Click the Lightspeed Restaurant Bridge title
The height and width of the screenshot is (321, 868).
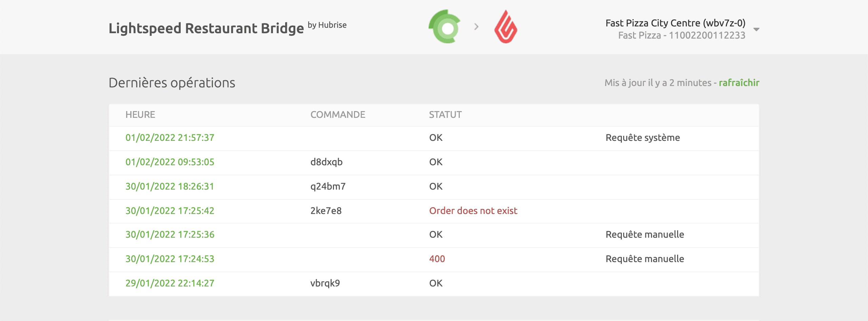coord(206,28)
